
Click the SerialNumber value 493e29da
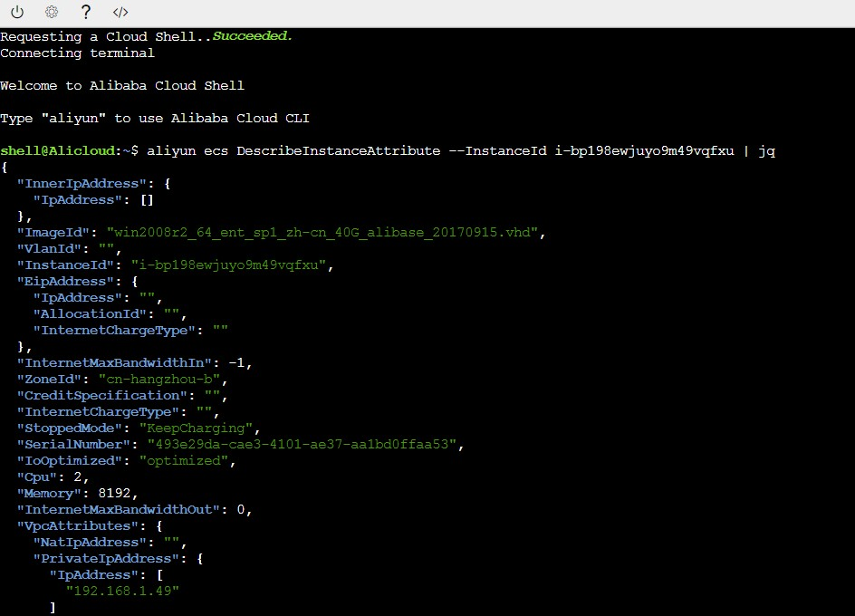pyautogui.click(x=302, y=444)
